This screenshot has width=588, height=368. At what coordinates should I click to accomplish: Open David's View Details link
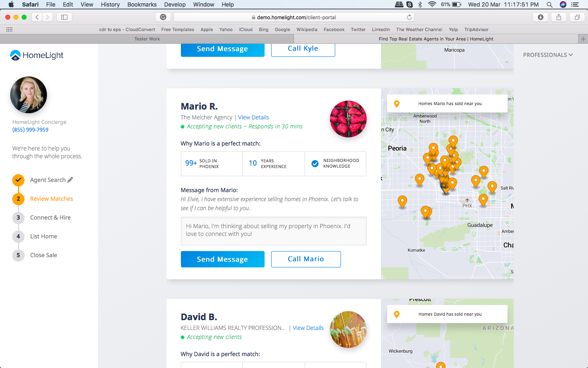click(x=308, y=328)
